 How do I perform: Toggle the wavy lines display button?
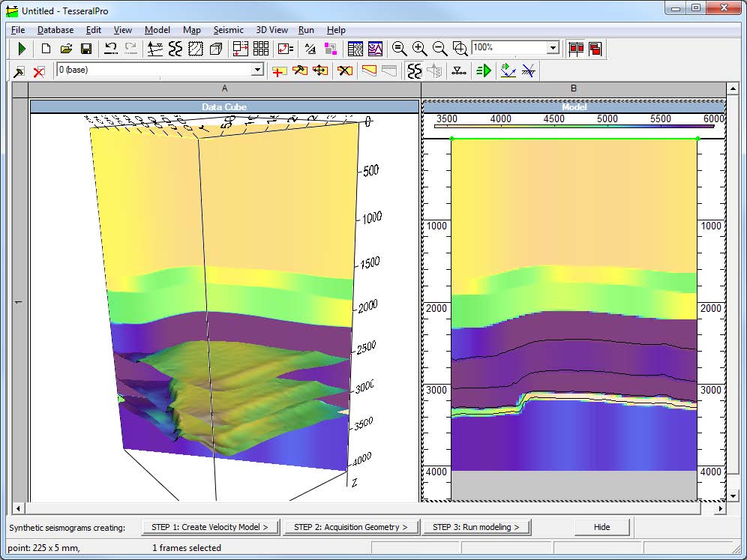click(x=175, y=49)
